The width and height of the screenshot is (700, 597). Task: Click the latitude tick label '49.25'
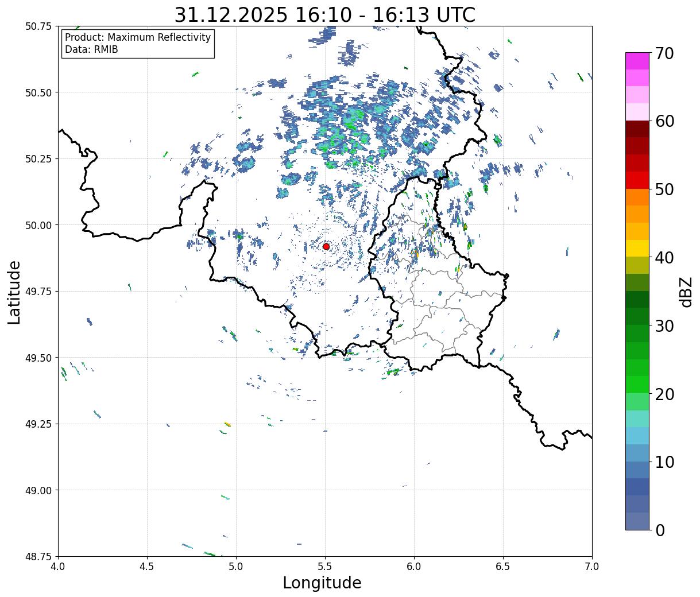click(38, 424)
